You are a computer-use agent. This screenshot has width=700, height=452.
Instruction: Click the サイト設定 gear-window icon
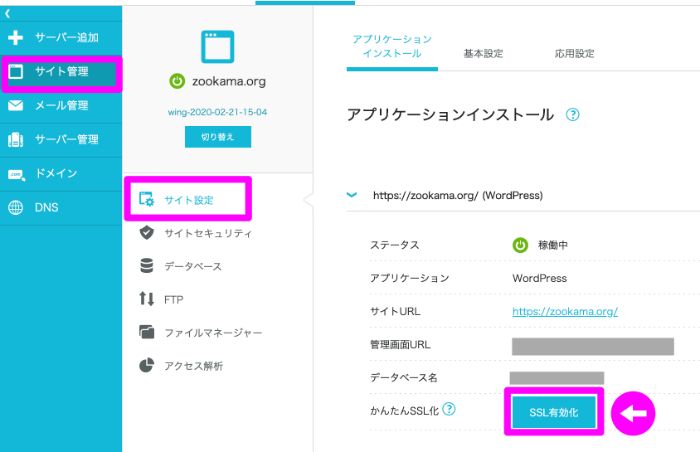click(146, 199)
